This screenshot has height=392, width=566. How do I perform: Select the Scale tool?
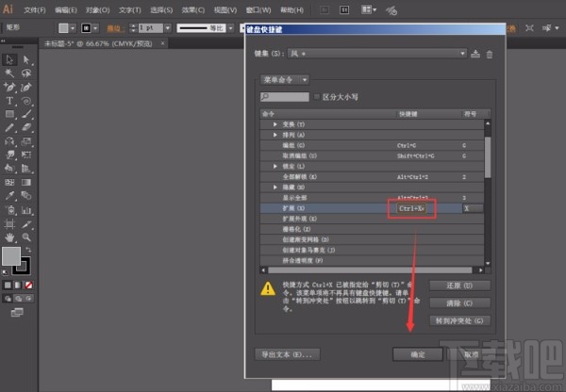pos(26,141)
